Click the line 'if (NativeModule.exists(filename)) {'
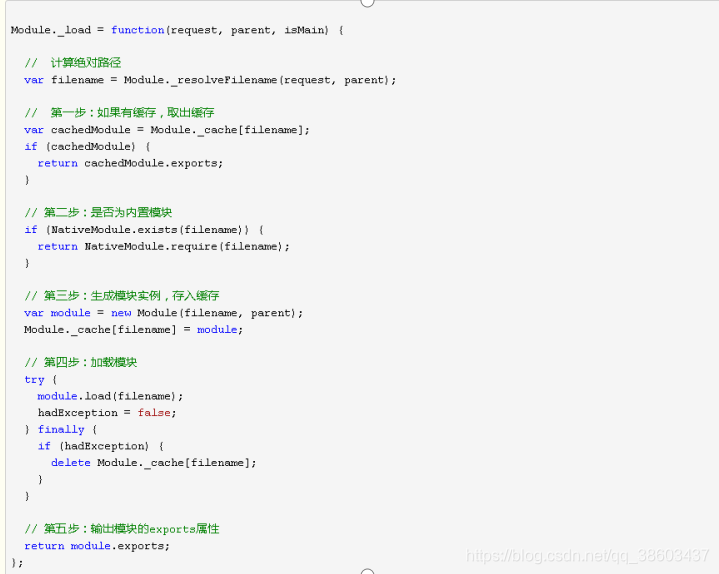This screenshot has width=719, height=574. tap(144, 230)
